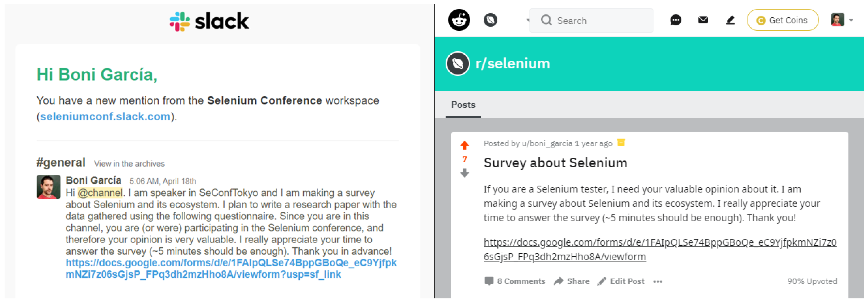Screen dimensions: 868x302
Task: Click the Reddit logo home icon
Action: (x=459, y=20)
